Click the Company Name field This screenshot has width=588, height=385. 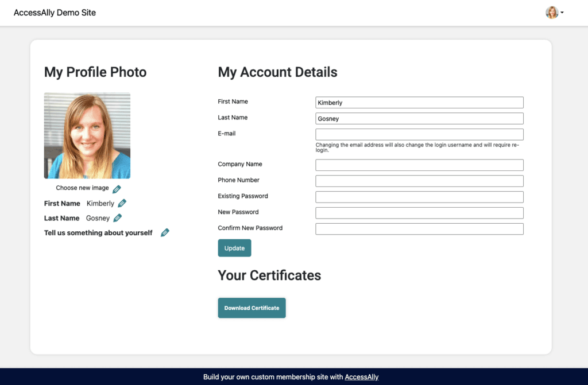419,165
